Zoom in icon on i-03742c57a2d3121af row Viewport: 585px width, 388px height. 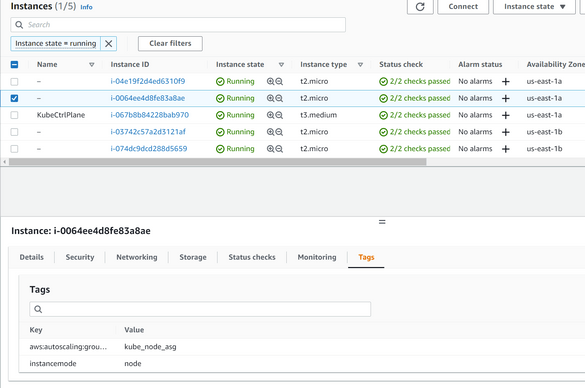tap(270, 132)
